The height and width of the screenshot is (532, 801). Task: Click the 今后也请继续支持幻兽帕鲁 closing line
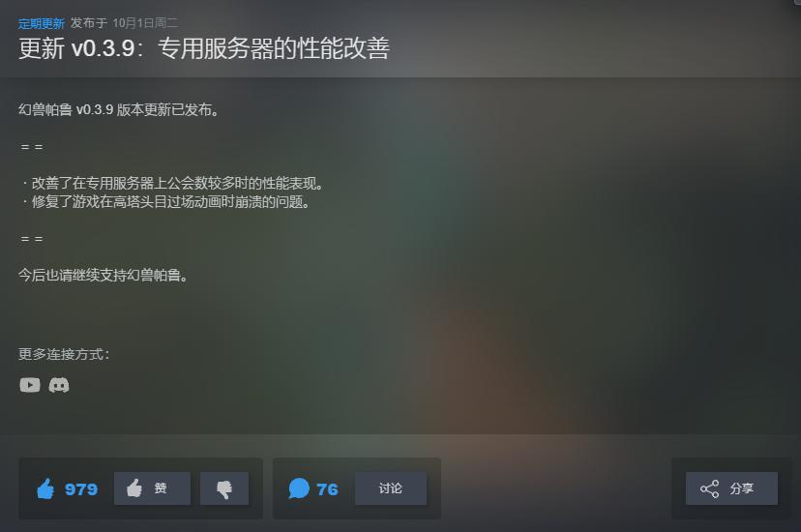point(104,276)
